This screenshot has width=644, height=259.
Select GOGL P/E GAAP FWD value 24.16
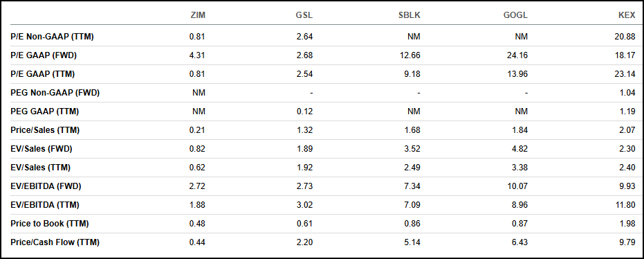tap(519, 55)
